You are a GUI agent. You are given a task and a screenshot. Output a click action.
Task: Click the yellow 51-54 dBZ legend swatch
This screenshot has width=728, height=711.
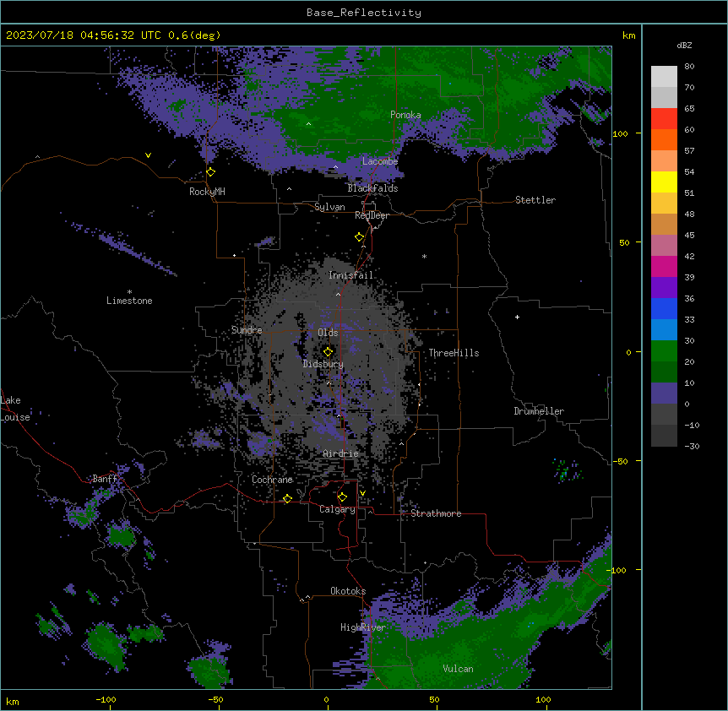(x=664, y=182)
